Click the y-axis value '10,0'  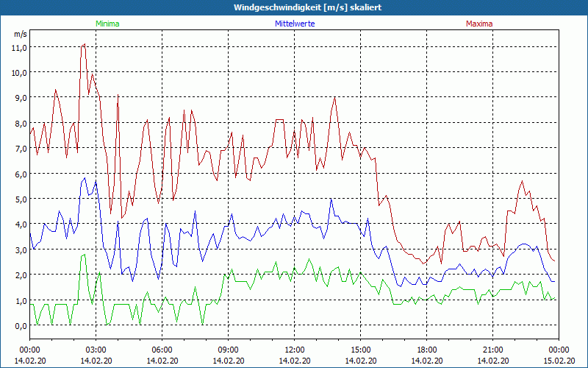21,73
